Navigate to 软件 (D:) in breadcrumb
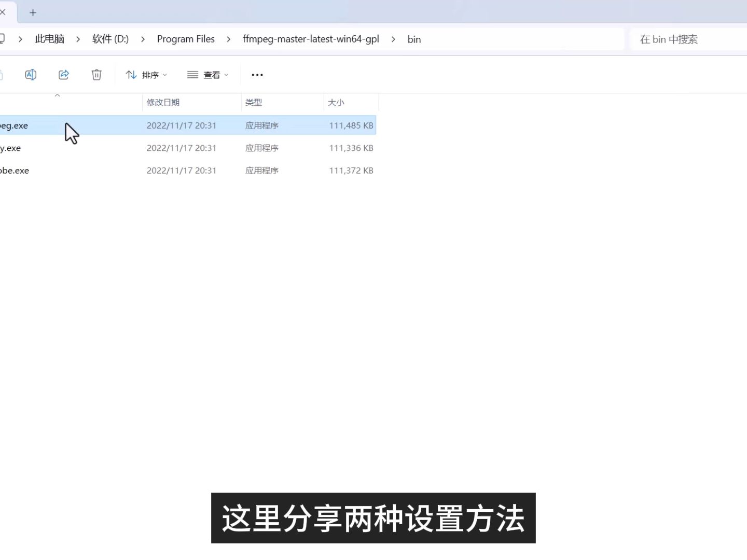This screenshot has width=747, height=560. pyautogui.click(x=110, y=39)
